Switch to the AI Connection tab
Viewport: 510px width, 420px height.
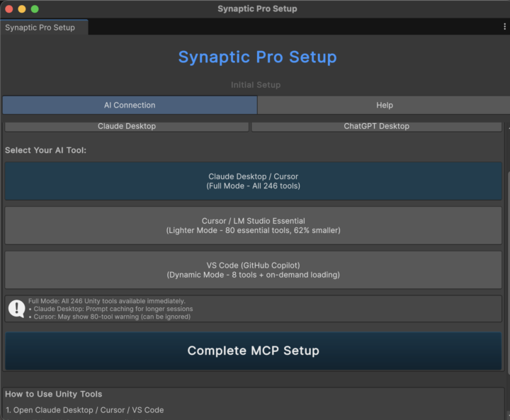pyautogui.click(x=130, y=105)
